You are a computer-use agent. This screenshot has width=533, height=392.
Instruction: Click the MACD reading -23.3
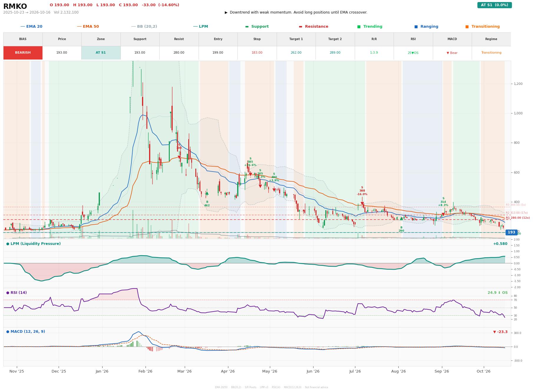tap(500, 332)
